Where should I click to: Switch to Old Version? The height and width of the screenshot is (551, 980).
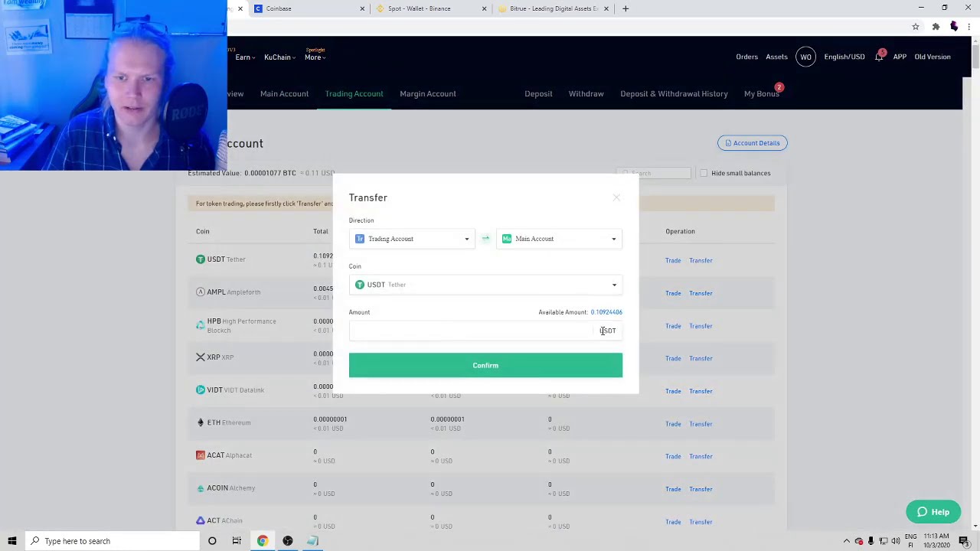(933, 57)
